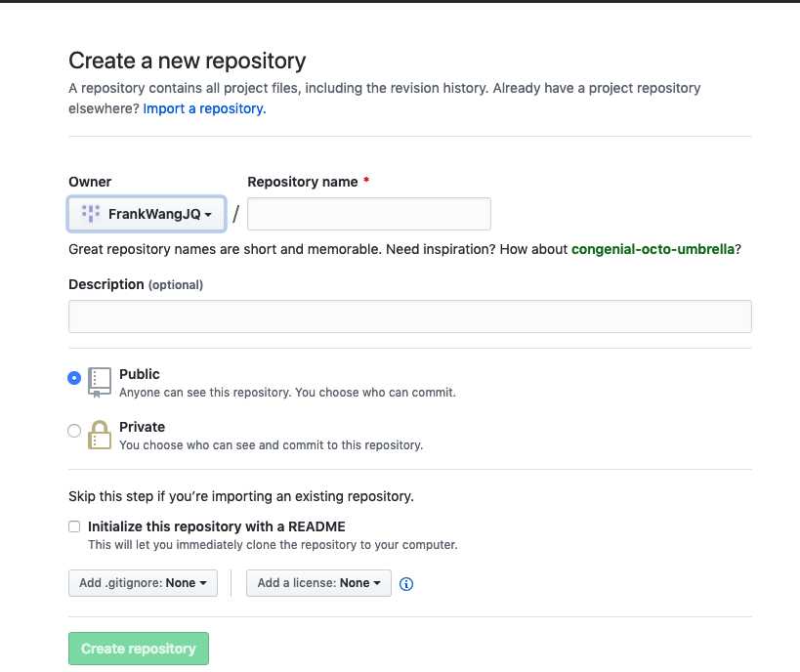Click the Private option label
Screen dimensions: 800x672
142,427
